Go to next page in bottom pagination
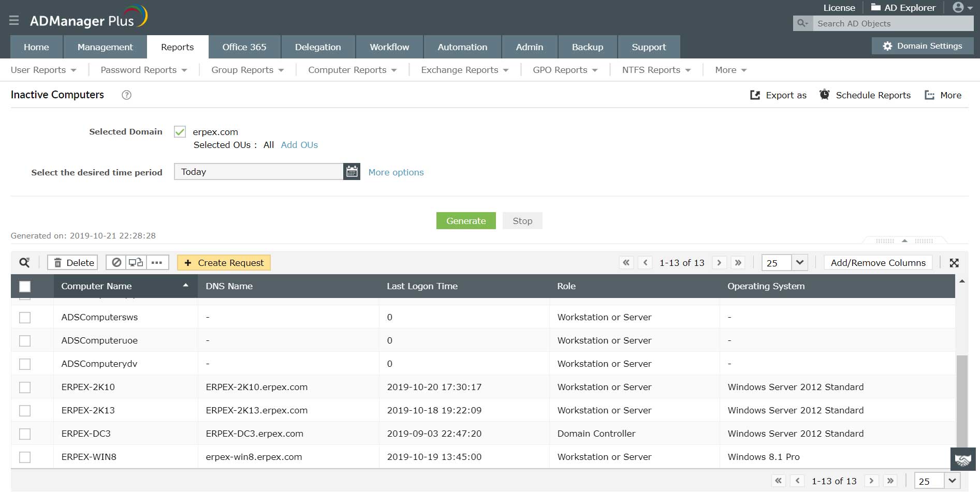Screen dimensions: 980x492 [x=871, y=481]
